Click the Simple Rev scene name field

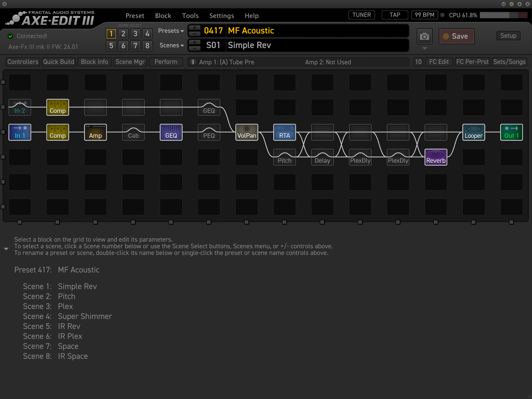pyautogui.click(x=317, y=45)
